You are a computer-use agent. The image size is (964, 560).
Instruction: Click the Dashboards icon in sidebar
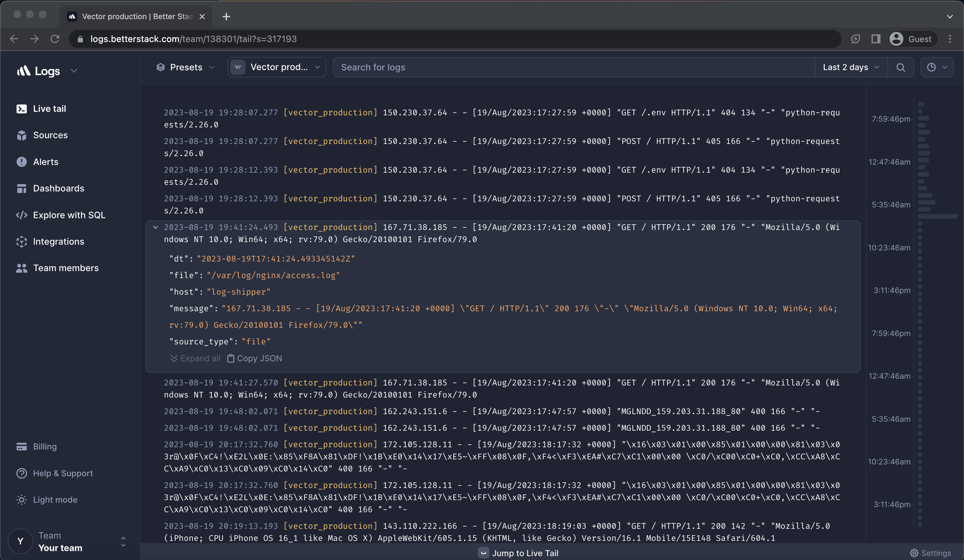(x=21, y=188)
